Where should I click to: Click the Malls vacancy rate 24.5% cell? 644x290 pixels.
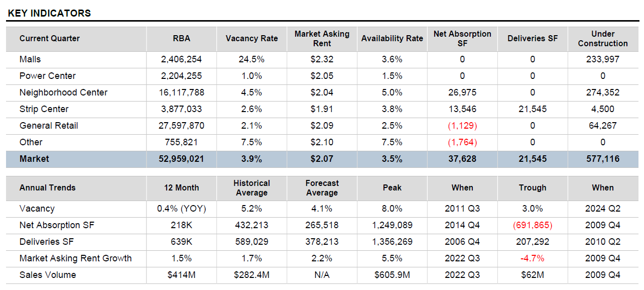[251, 59]
